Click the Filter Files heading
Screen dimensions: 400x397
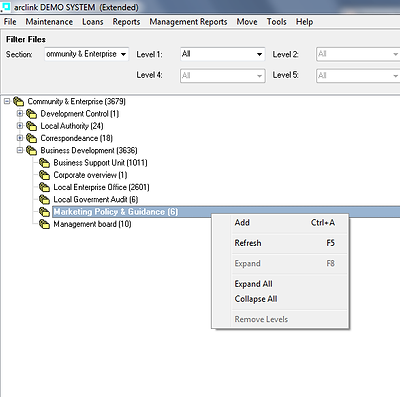click(x=26, y=39)
